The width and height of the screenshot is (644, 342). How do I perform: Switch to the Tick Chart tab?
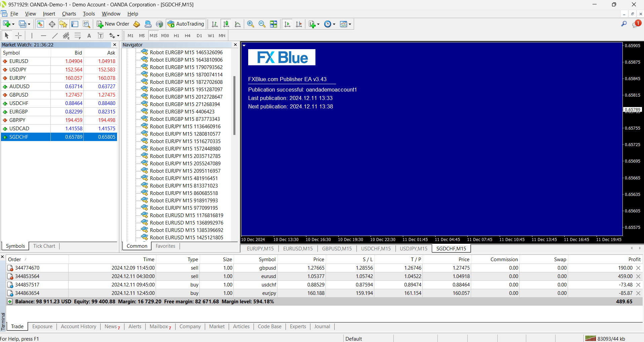(x=44, y=246)
